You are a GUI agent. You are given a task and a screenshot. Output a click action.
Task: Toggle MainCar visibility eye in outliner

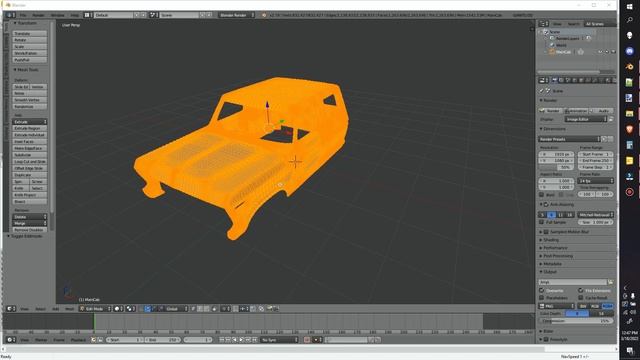point(600,52)
